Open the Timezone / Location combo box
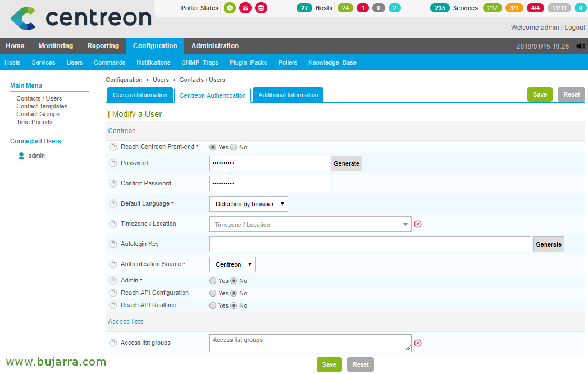Viewport: 588px width, 374px height. click(x=311, y=224)
